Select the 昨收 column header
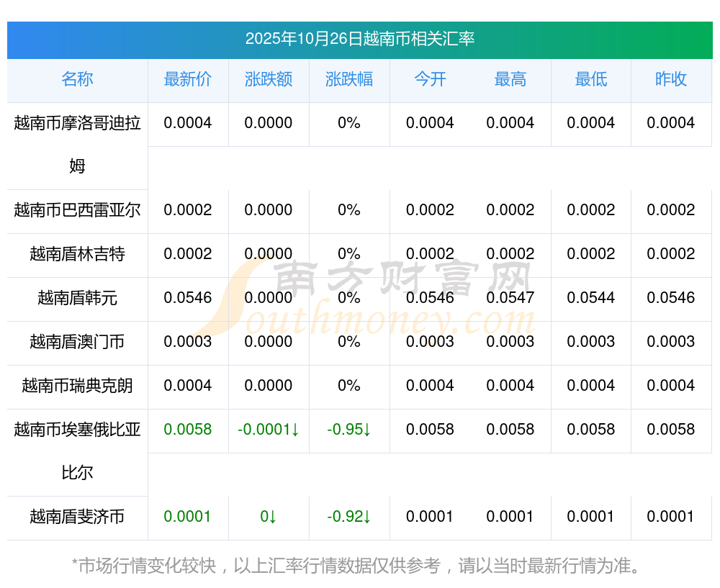Viewport: 720px width, 588px height. click(x=671, y=80)
